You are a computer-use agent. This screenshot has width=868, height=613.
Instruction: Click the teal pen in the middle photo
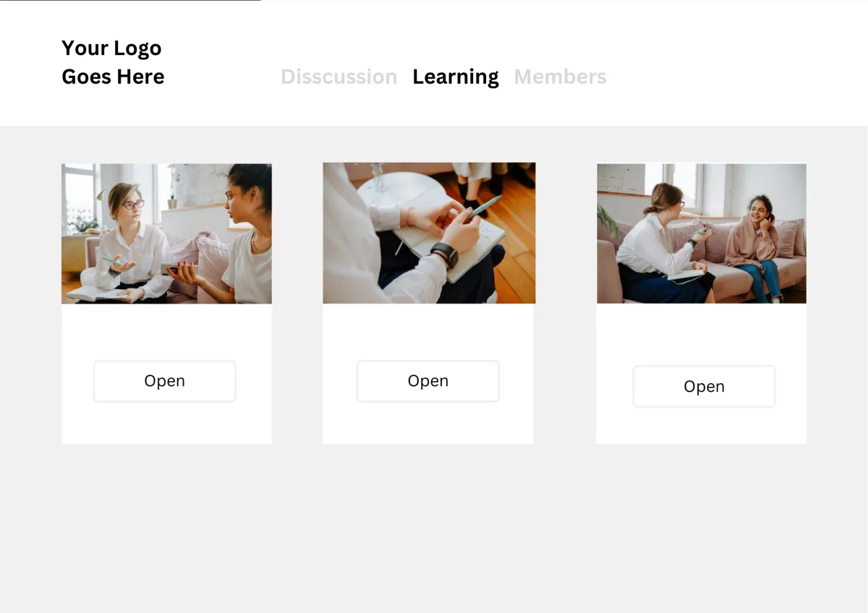485,207
